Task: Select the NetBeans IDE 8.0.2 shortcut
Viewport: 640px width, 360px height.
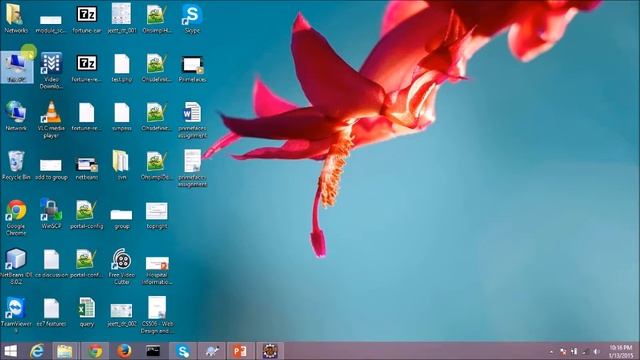Action: 16,266
